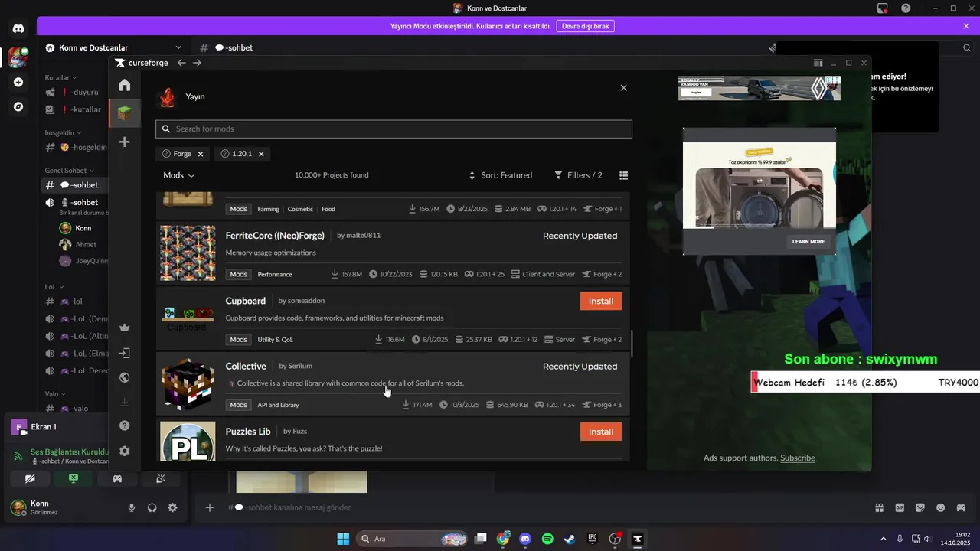Open CurseForge Home in sidebar
The image size is (980, 551).
point(124,85)
